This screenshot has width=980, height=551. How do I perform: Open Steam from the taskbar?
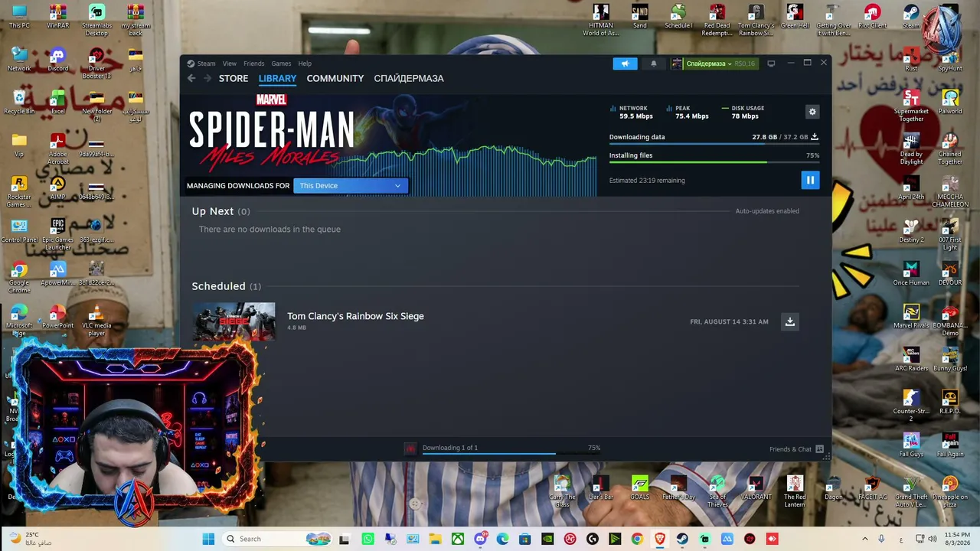tap(682, 539)
